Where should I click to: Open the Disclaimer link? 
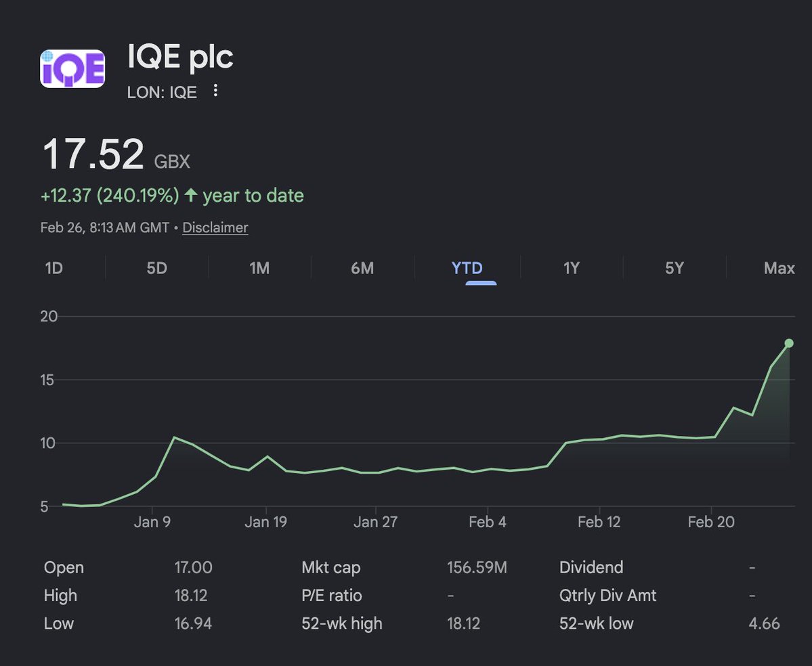[215, 227]
